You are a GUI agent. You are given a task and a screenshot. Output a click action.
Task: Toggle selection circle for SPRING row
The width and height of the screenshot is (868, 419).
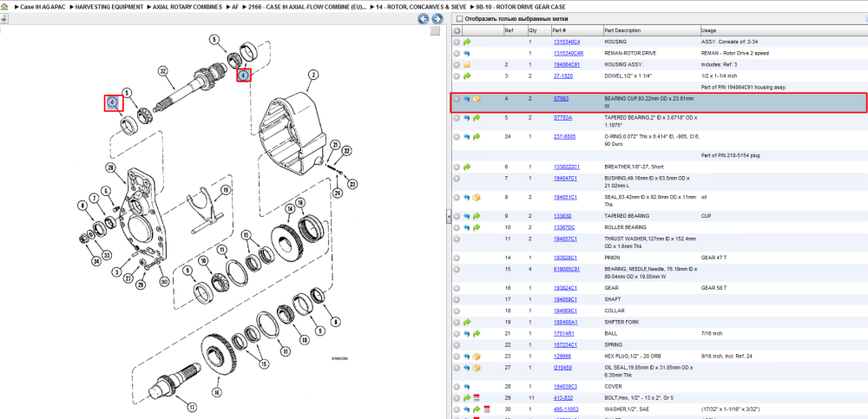[x=457, y=345]
